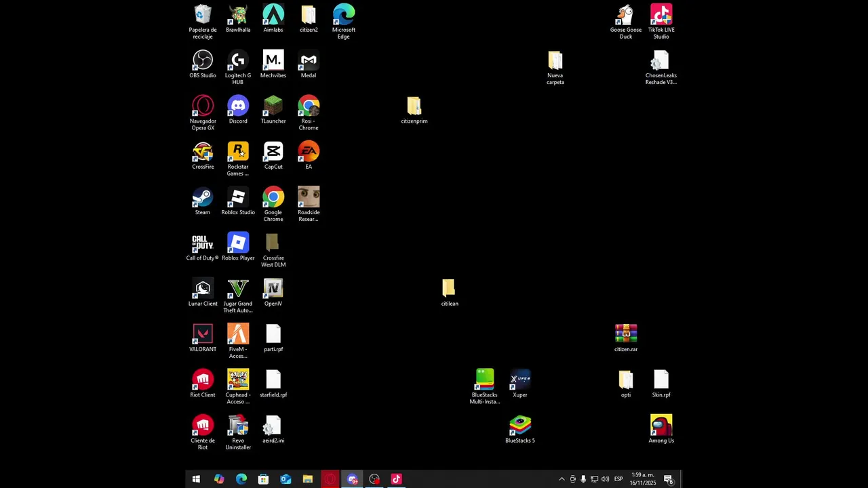
Task: Switch to Discord in the taskbar
Action: click(x=353, y=479)
